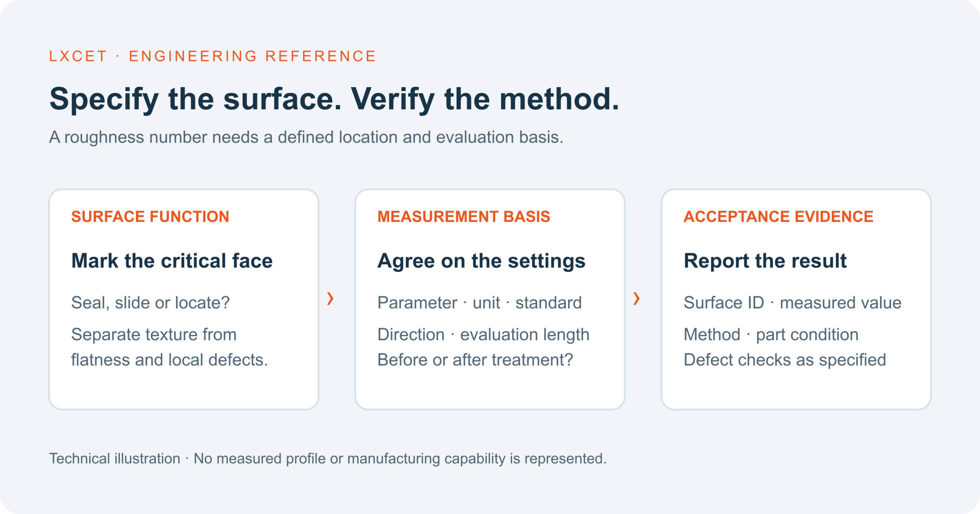The width and height of the screenshot is (980, 514).
Task: Click the line 'Parameter · unit · standard'
Action: (x=479, y=303)
